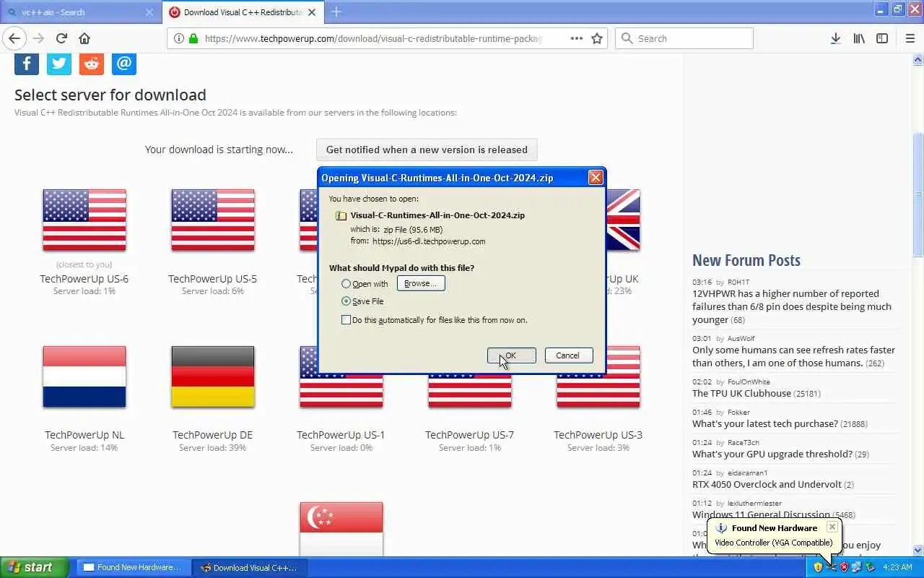Click the browser search input field
The height and width of the screenshot is (578, 924).
tap(684, 38)
